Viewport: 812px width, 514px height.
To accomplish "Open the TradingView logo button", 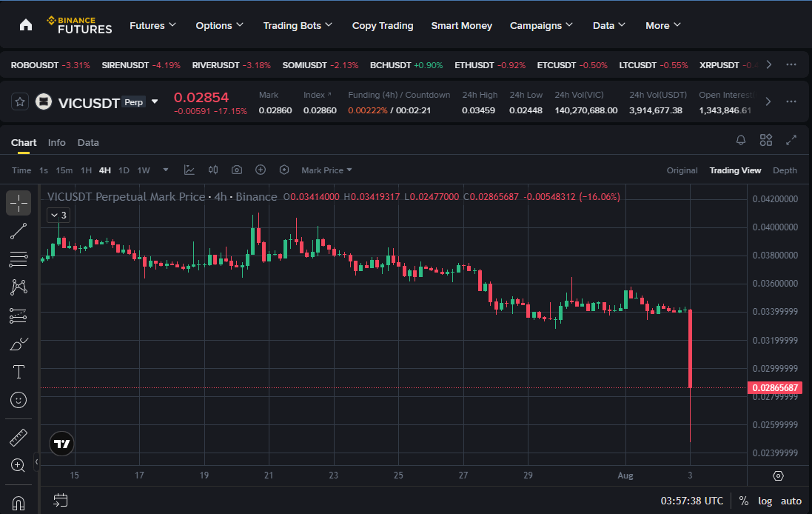I will (x=61, y=444).
